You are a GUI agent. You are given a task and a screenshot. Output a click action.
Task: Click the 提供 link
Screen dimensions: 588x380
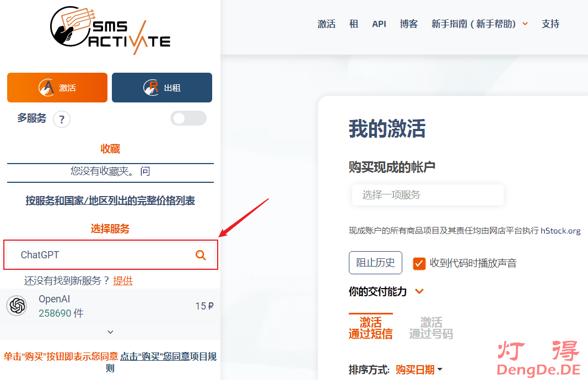coord(123,281)
